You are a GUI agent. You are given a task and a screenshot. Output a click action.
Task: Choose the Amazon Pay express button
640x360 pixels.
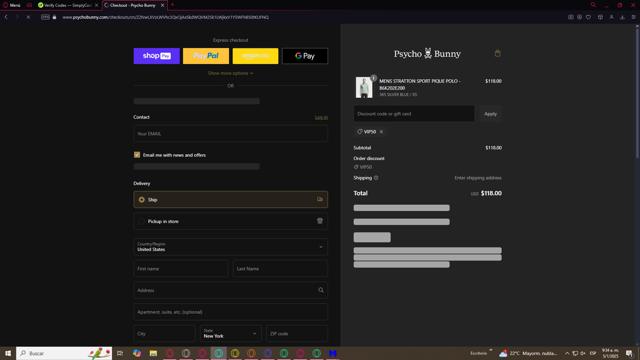coord(256,56)
